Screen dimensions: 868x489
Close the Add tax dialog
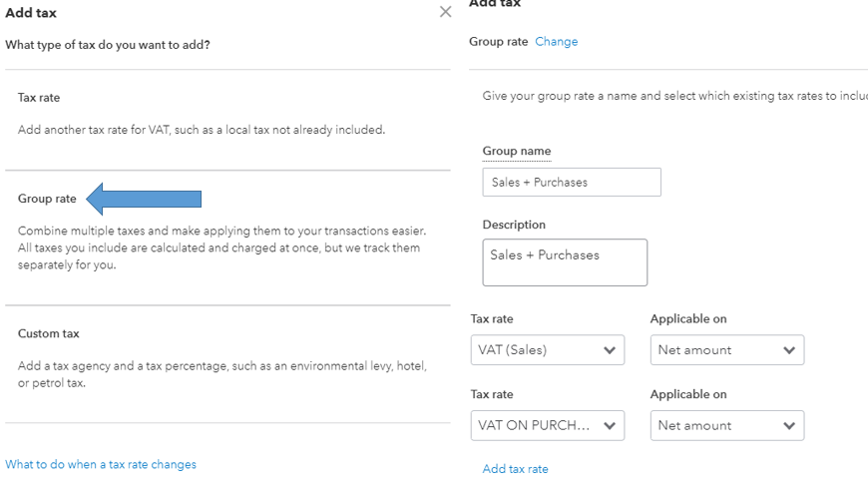coord(445,12)
